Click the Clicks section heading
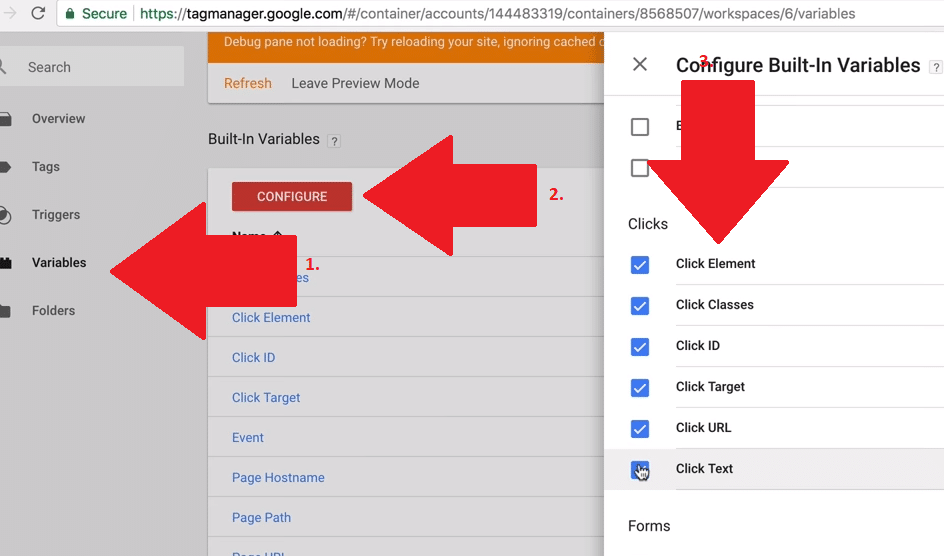 pyautogui.click(x=648, y=224)
